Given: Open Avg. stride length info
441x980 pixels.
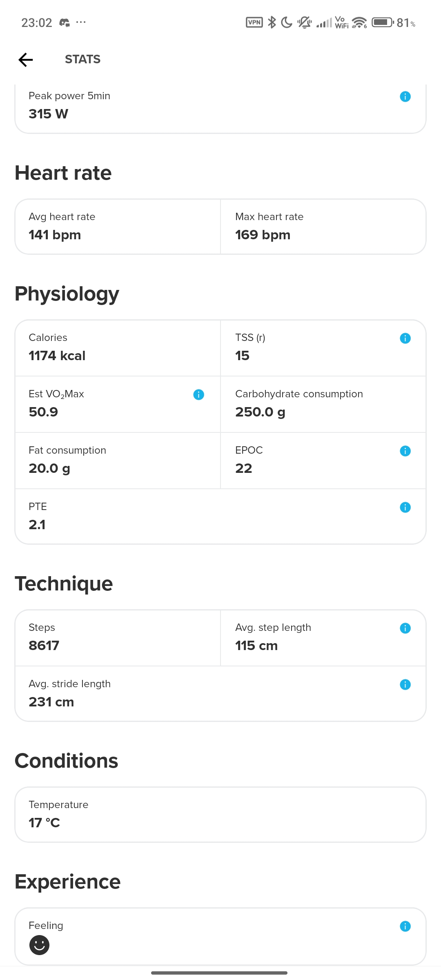Looking at the screenshot, I should click(x=405, y=684).
